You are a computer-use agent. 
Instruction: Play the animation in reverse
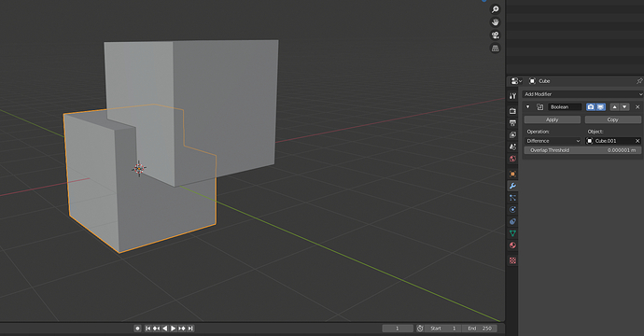click(164, 329)
